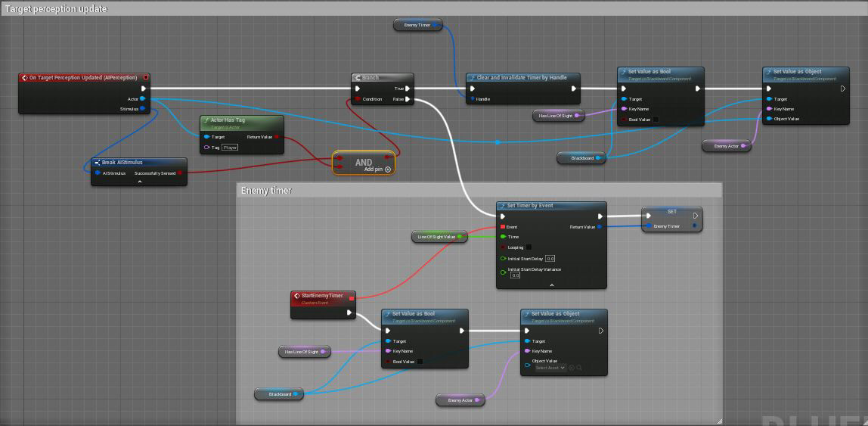Click the Condition pin on Branch node
Viewport: 868px width, 426px height.
coord(357,99)
